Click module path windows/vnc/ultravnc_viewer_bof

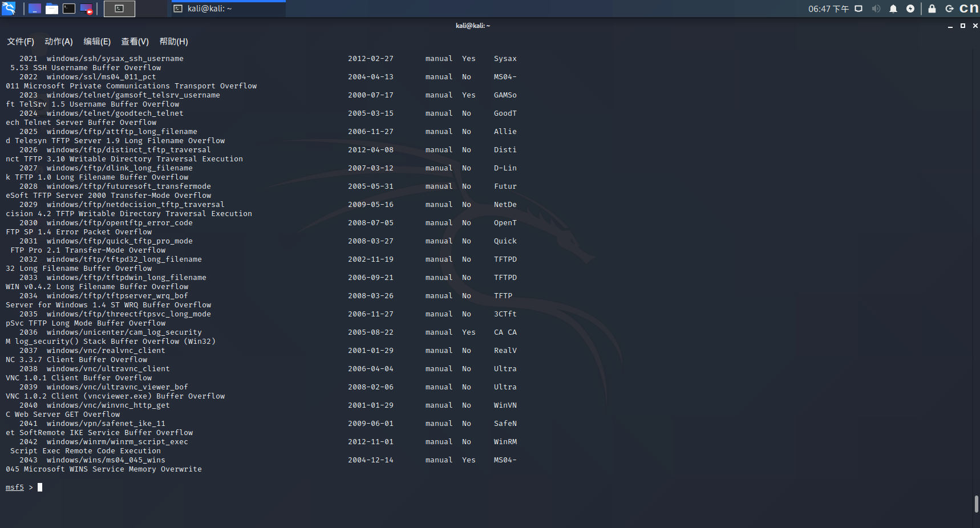118,387
